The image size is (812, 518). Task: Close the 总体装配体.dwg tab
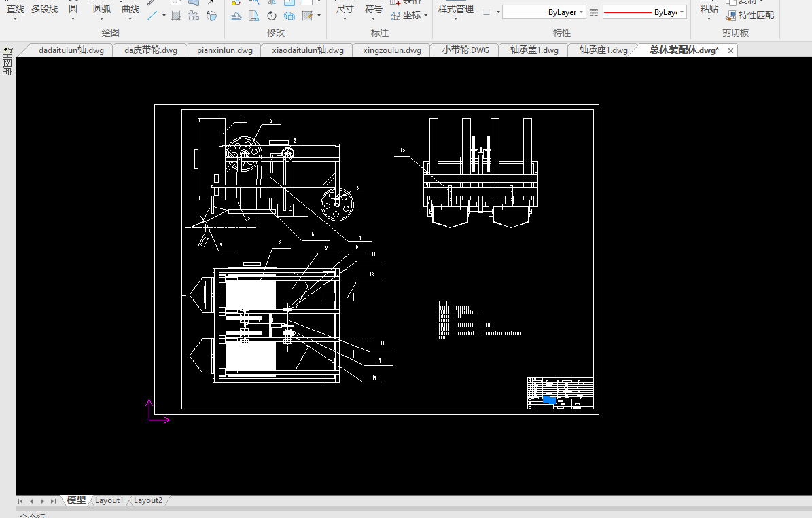point(731,50)
